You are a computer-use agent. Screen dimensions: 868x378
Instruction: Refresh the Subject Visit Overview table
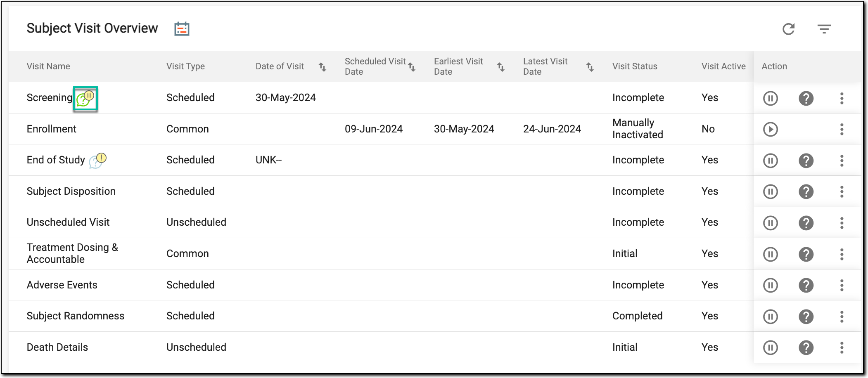coord(789,29)
